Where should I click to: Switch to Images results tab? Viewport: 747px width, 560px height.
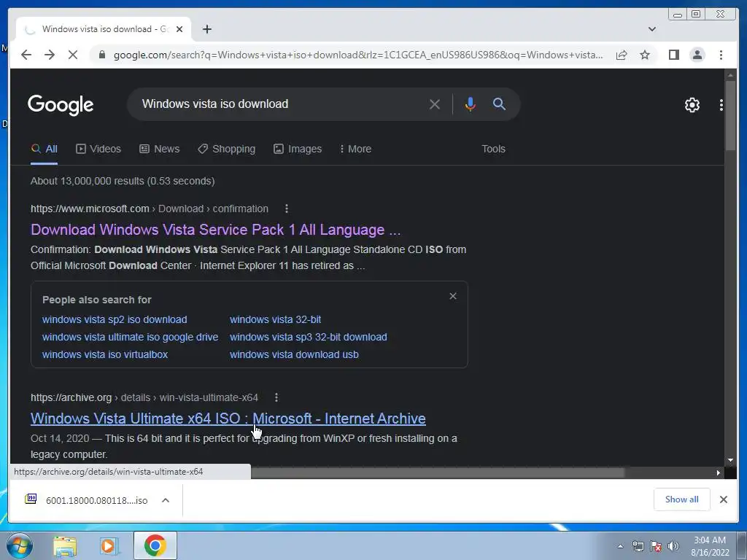pyautogui.click(x=298, y=149)
